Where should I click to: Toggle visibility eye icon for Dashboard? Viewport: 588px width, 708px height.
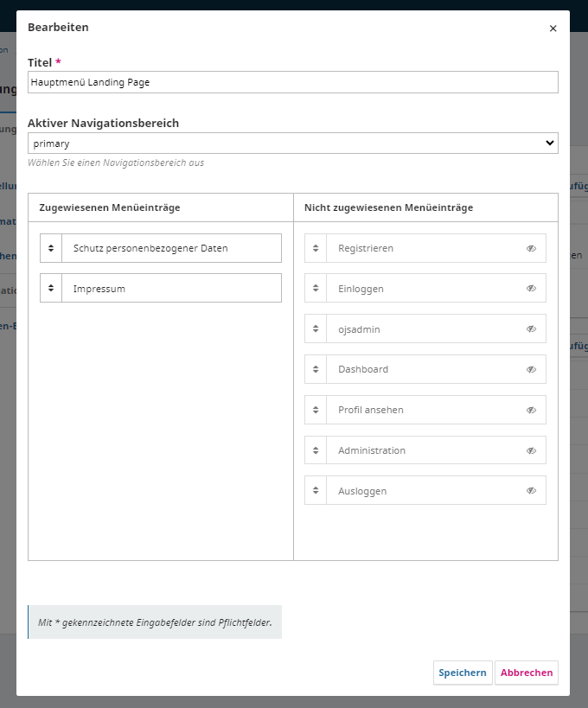coord(531,369)
